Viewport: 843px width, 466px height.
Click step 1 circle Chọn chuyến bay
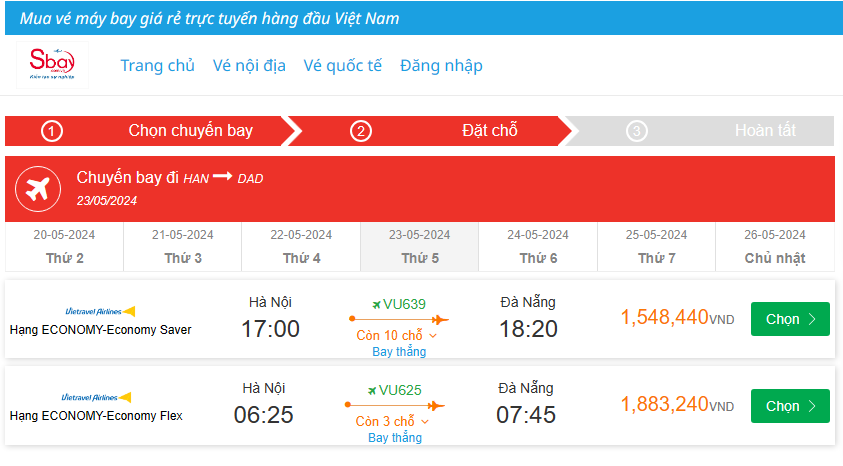click(x=52, y=131)
